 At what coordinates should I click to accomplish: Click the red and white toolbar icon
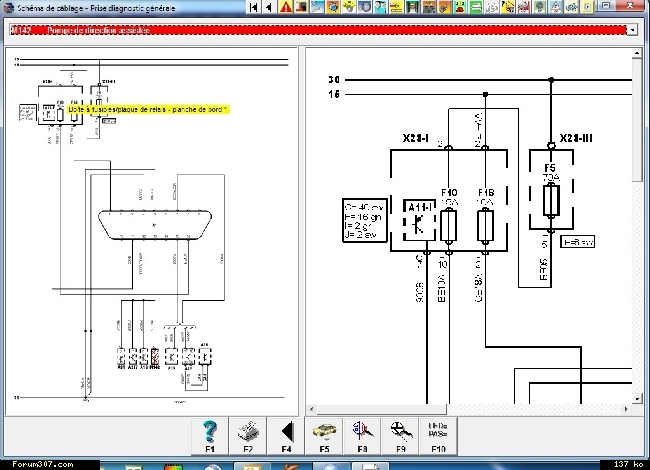(x=524, y=7)
